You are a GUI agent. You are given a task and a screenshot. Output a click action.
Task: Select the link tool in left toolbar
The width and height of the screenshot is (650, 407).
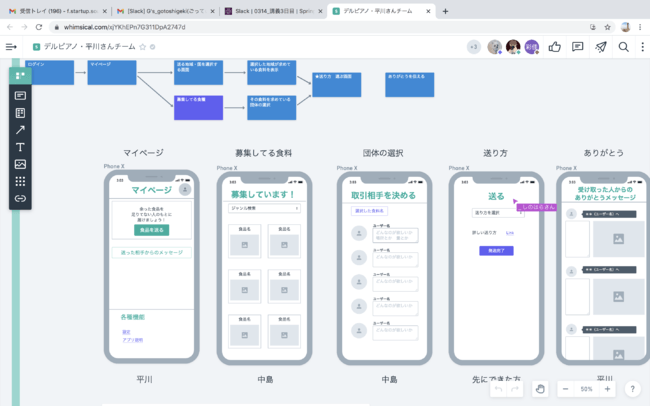(x=20, y=198)
